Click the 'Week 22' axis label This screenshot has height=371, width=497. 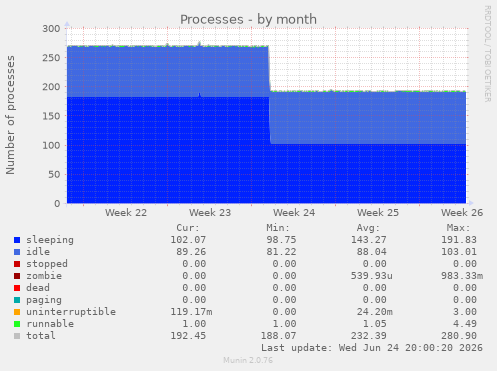pyautogui.click(x=126, y=213)
